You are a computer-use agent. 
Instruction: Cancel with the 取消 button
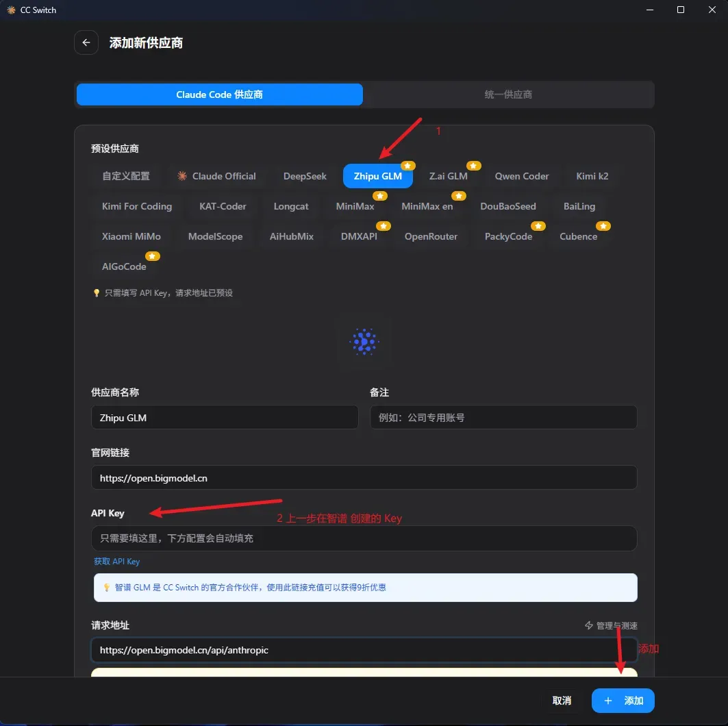(562, 701)
